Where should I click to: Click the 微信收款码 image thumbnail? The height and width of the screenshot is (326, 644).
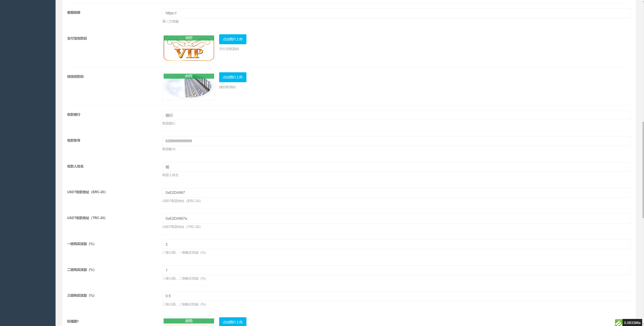188,86
